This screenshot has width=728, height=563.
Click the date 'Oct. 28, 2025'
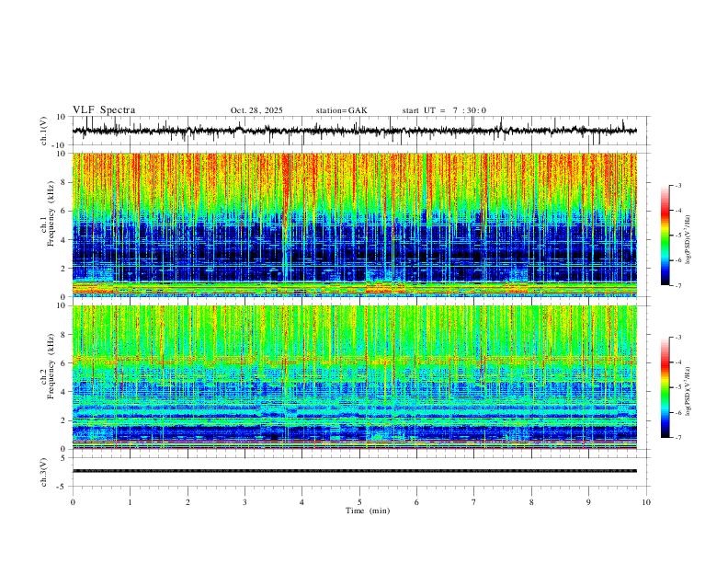coord(256,110)
